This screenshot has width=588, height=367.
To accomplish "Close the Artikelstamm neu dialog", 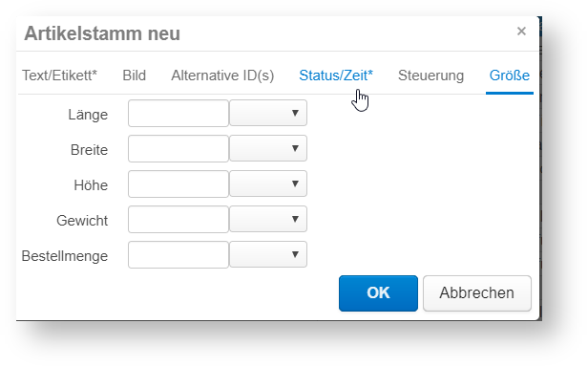I will [x=521, y=32].
